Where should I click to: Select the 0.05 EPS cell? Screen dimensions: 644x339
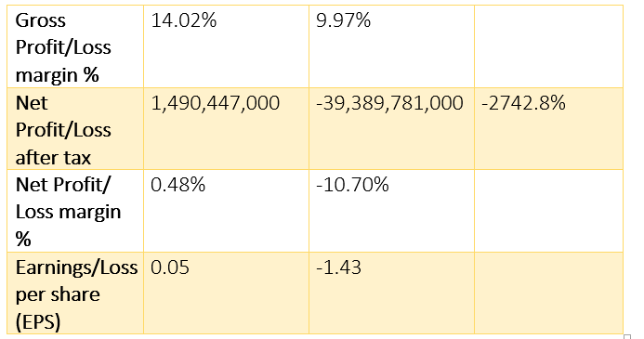coord(227,293)
